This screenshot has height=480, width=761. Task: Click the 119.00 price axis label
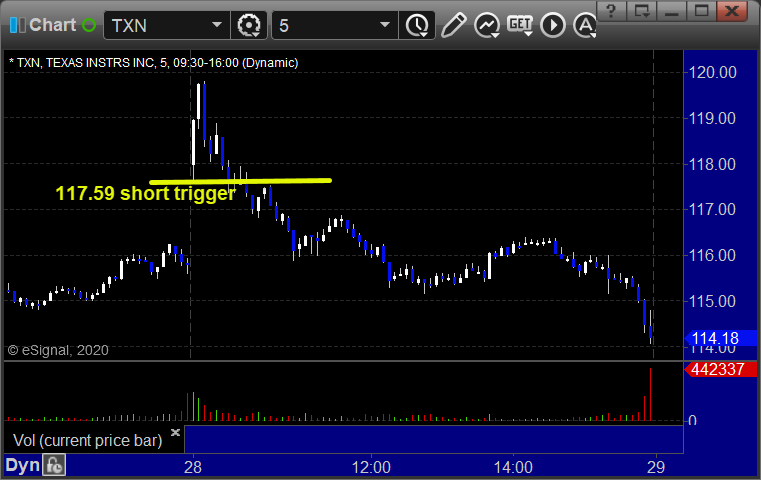[x=712, y=118]
